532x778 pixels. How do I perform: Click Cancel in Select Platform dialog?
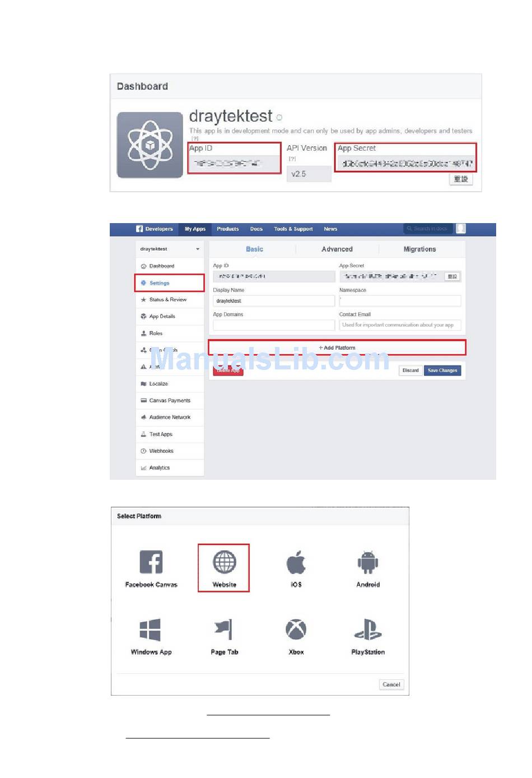coord(391,684)
